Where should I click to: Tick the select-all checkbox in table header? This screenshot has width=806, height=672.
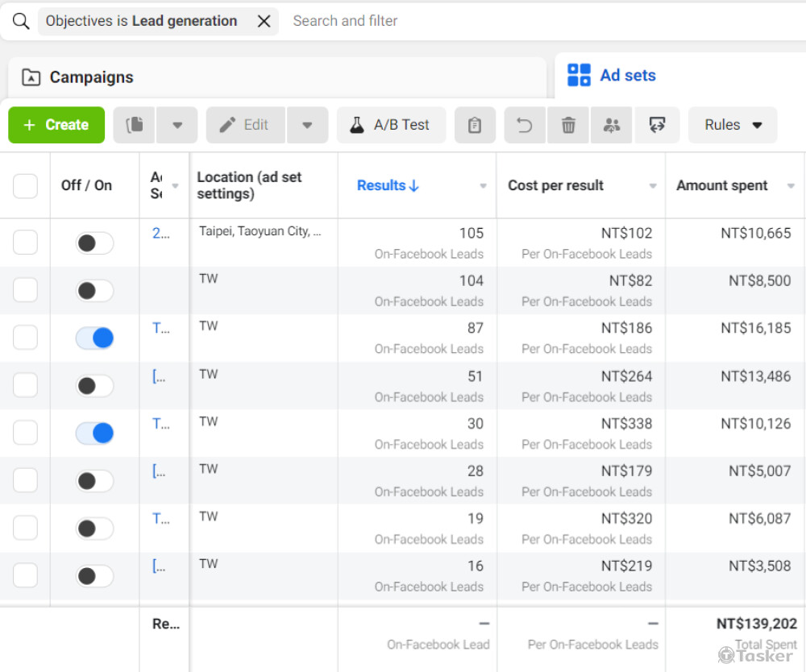pos(25,185)
